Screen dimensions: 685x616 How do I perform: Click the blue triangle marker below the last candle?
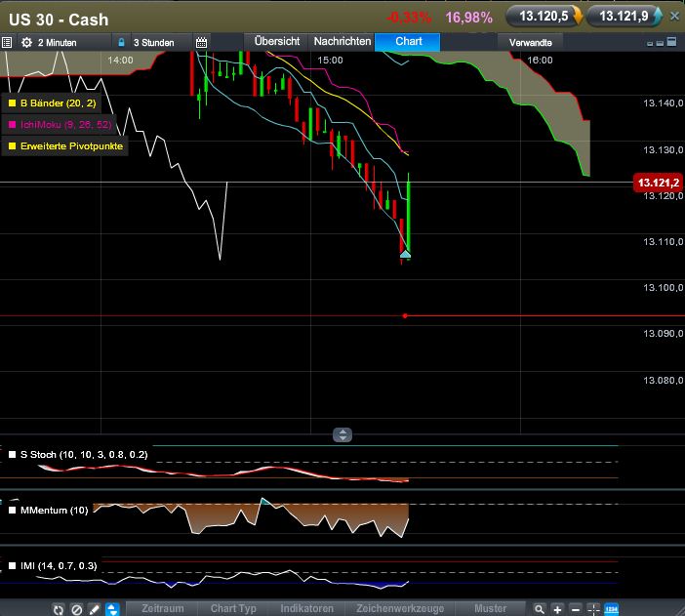click(405, 254)
